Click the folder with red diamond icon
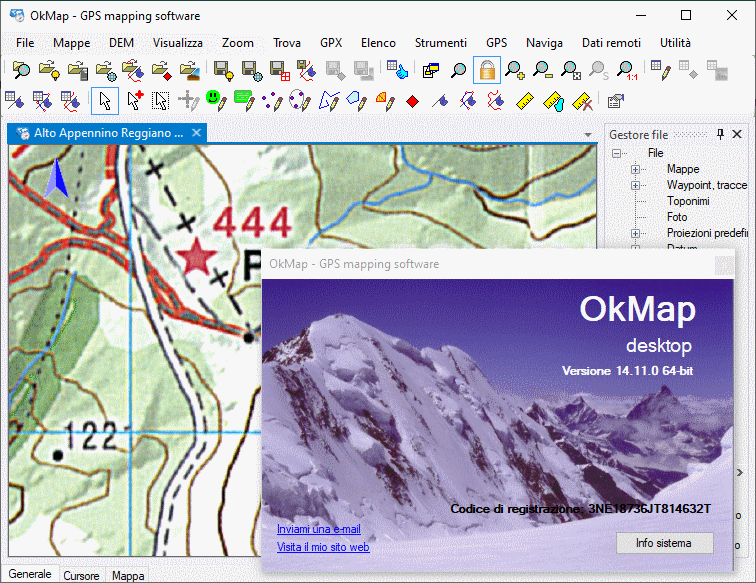 click(x=162, y=70)
